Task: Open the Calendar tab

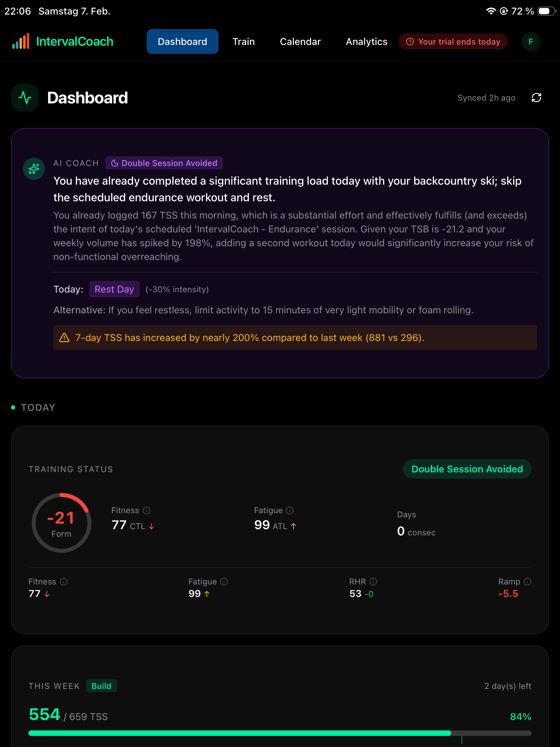Action: click(x=300, y=41)
